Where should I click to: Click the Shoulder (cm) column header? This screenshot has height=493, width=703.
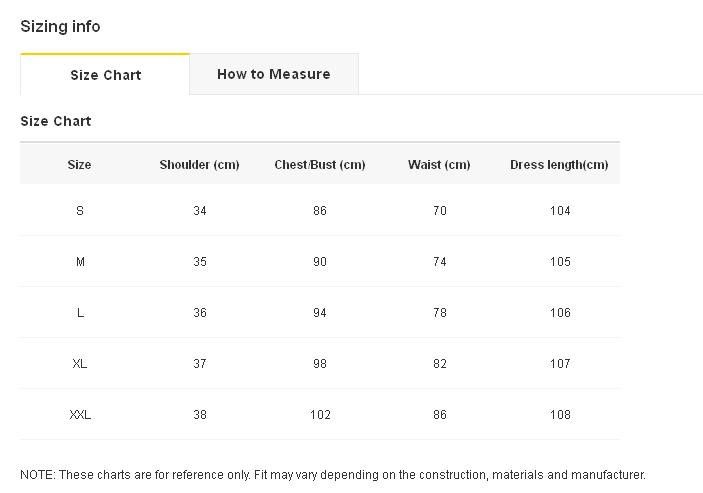click(x=200, y=164)
